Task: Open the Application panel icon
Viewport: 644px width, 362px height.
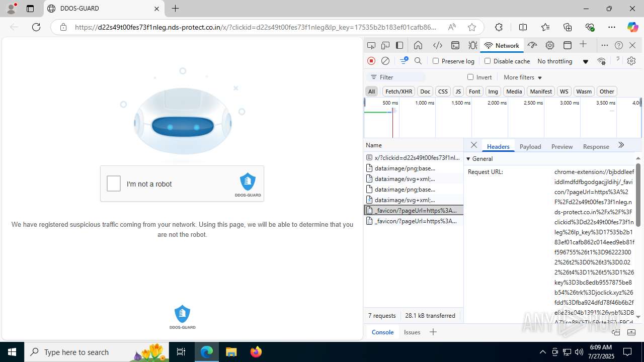Action: 568,45
